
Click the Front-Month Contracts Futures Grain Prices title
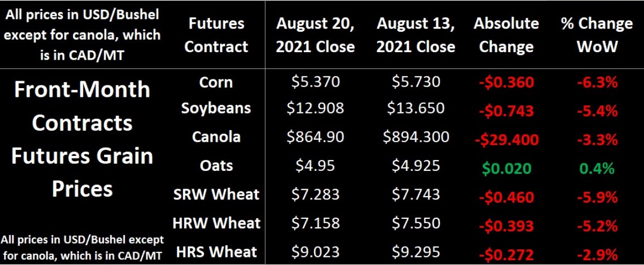coord(83,139)
